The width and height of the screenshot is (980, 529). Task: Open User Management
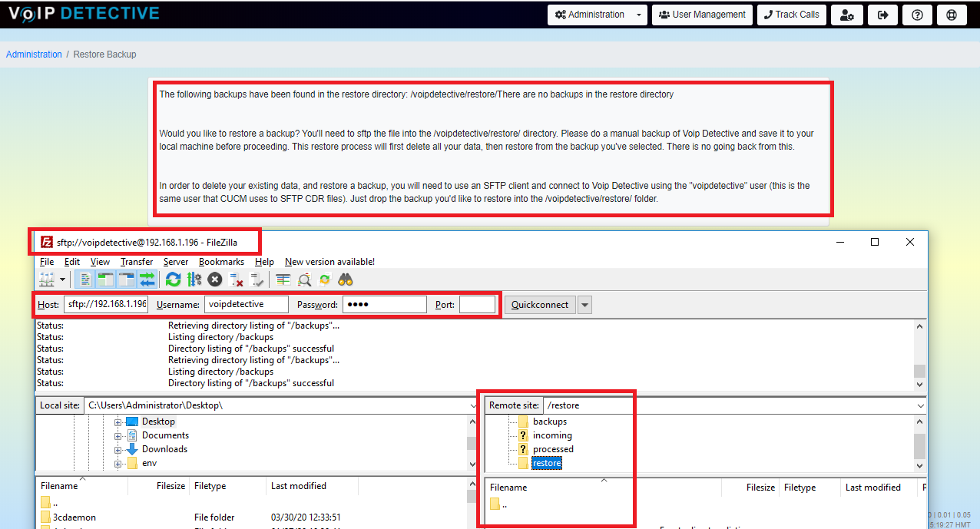click(702, 15)
